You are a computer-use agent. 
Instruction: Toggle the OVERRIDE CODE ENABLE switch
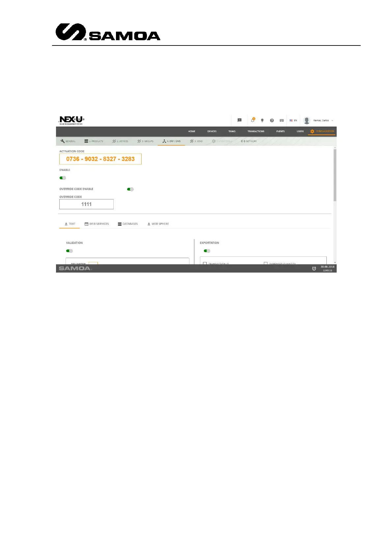[130, 189]
